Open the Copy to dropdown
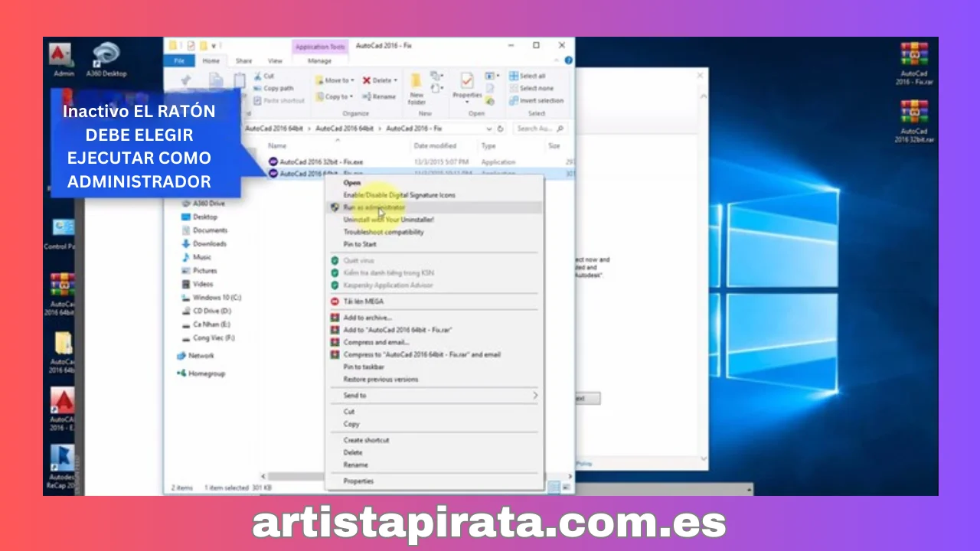Screen dimensions: 980x551 point(335,96)
